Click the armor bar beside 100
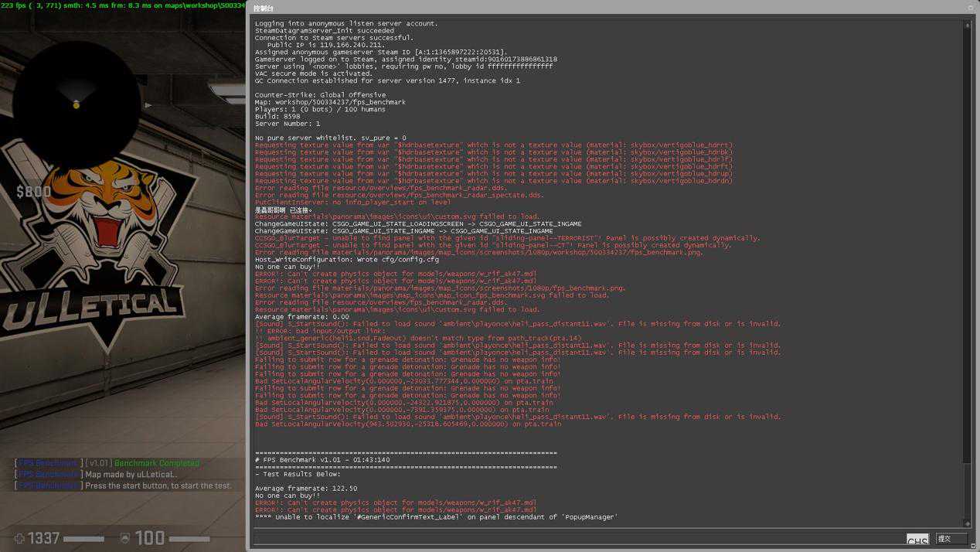Screen dimensions: 980x552 tap(189, 539)
